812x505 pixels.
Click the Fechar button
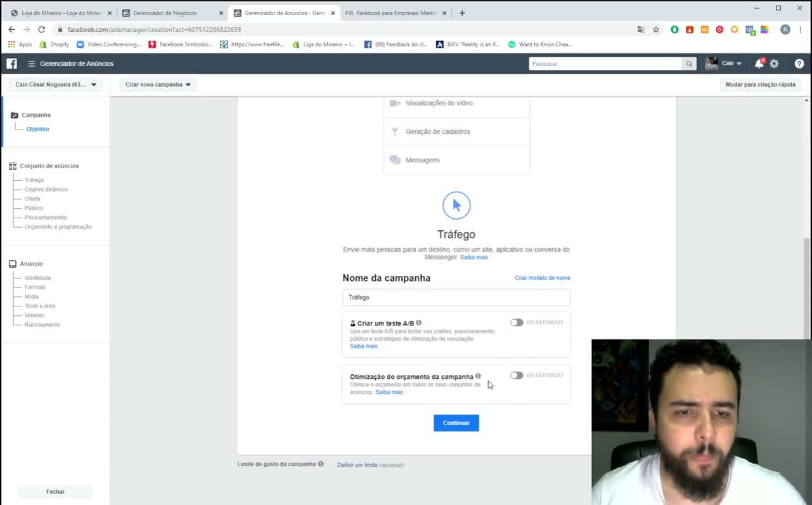[55, 492]
